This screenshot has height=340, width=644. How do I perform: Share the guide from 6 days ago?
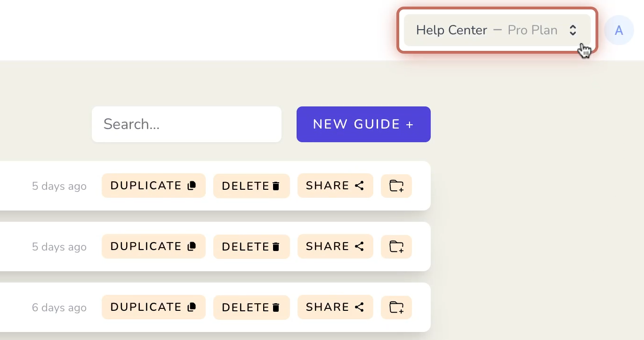pyautogui.click(x=335, y=307)
